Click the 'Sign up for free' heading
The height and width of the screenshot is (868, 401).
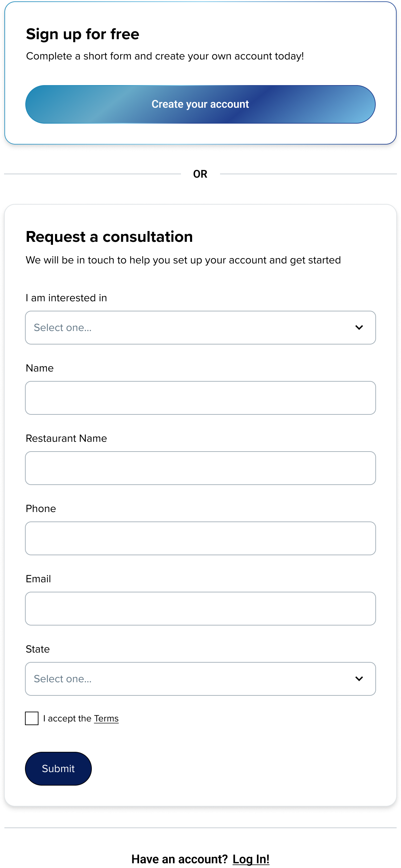coord(83,34)
